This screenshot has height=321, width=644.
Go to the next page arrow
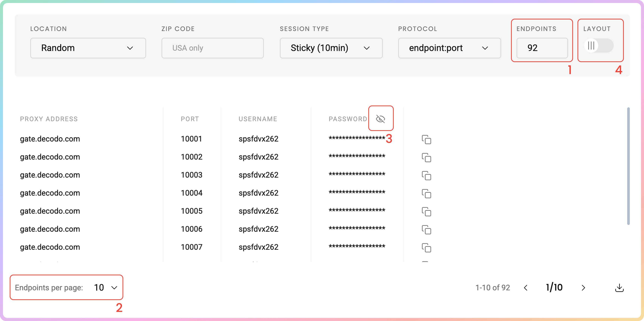click(583, 288)
